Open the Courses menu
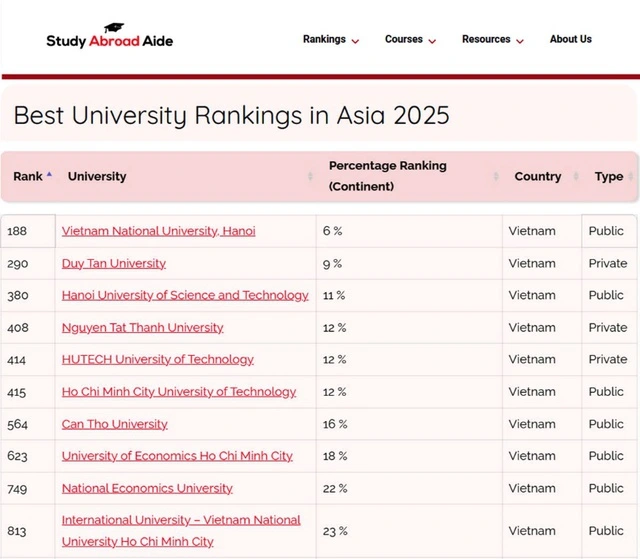This screenshot has height=559, width=640. 404,39
